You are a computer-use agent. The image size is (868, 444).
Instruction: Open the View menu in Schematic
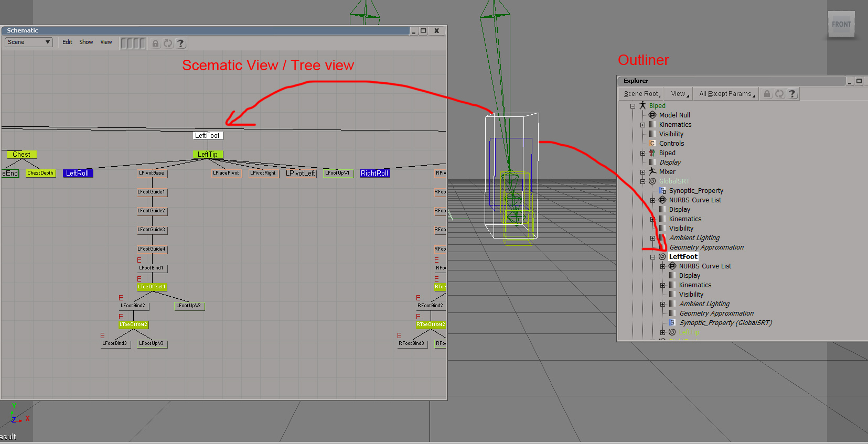click(106, 42)
